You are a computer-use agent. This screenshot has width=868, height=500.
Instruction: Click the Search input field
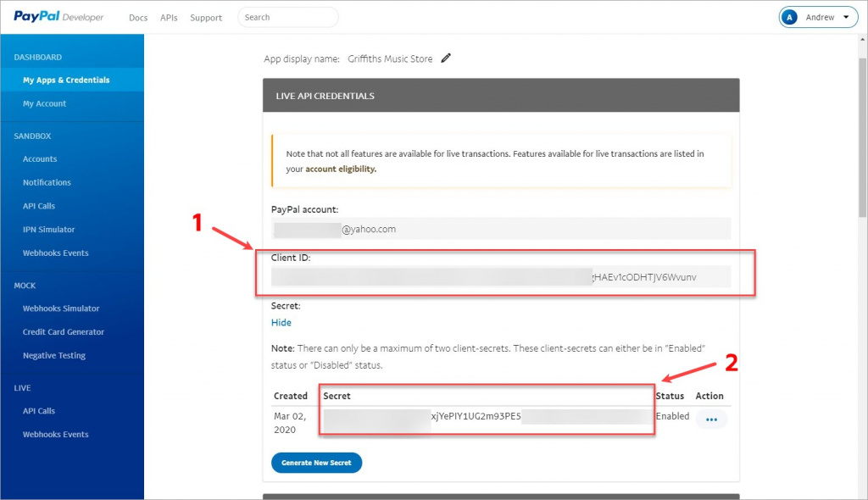coord(288,17)
